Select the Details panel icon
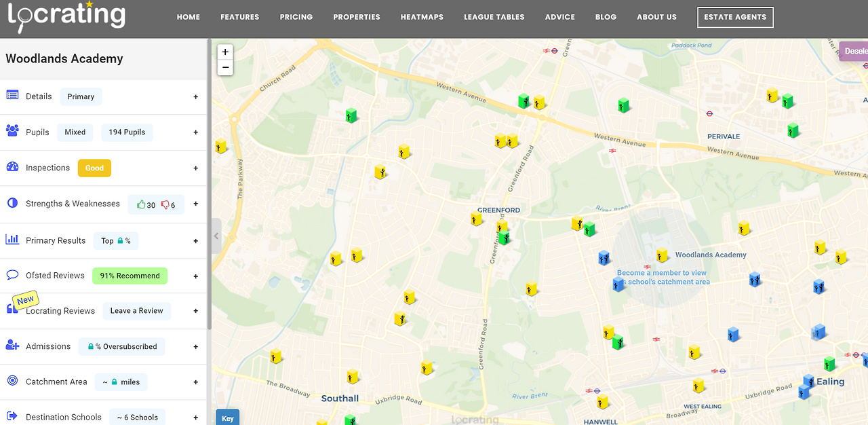The width and height of the screenshot is (868, 425). [12, 95]
